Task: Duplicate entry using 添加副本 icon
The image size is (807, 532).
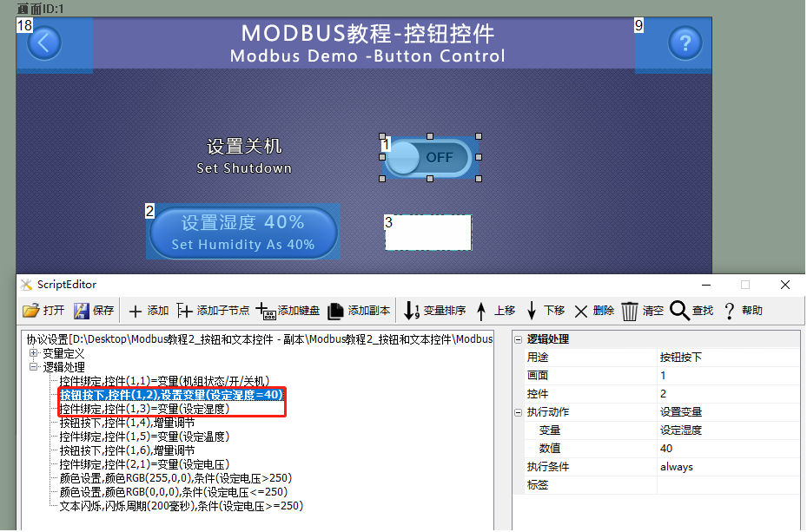Action: tap(335, 311)
